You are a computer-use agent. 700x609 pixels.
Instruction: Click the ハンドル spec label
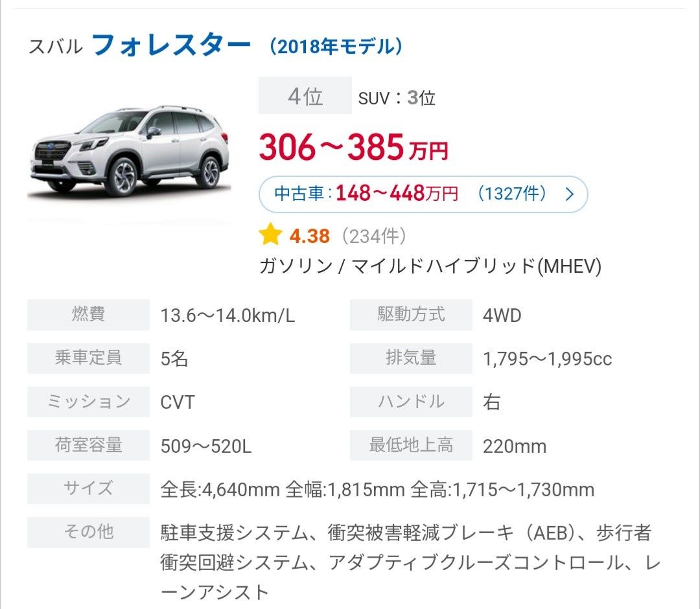tap(411, 402)
